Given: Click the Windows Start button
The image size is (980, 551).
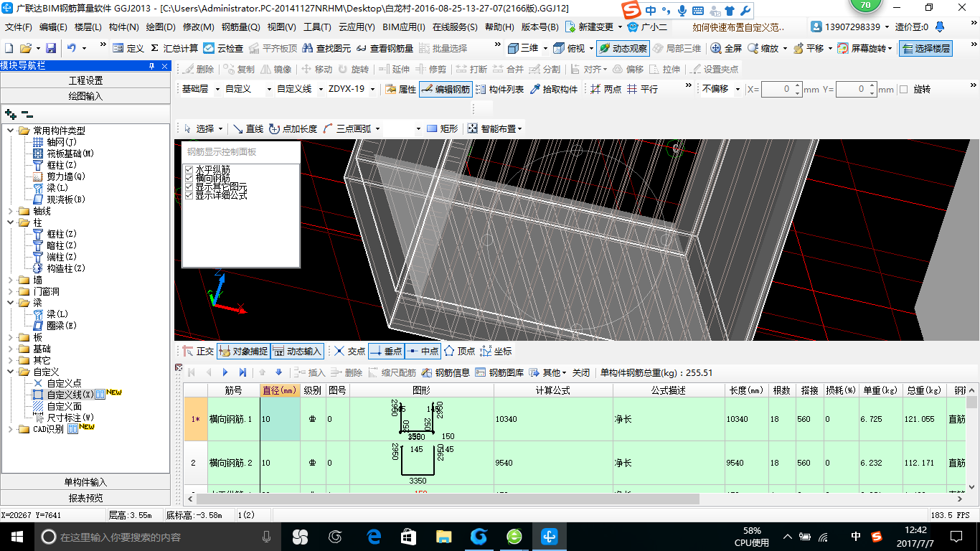Looking at the screenshot, I should [x=17, y=536].
